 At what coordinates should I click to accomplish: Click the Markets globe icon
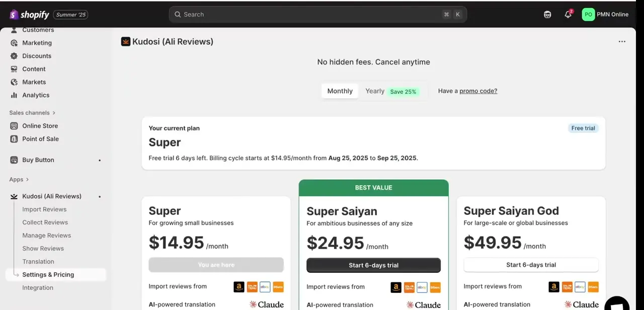pyautogui.click(x=14, y=82)
